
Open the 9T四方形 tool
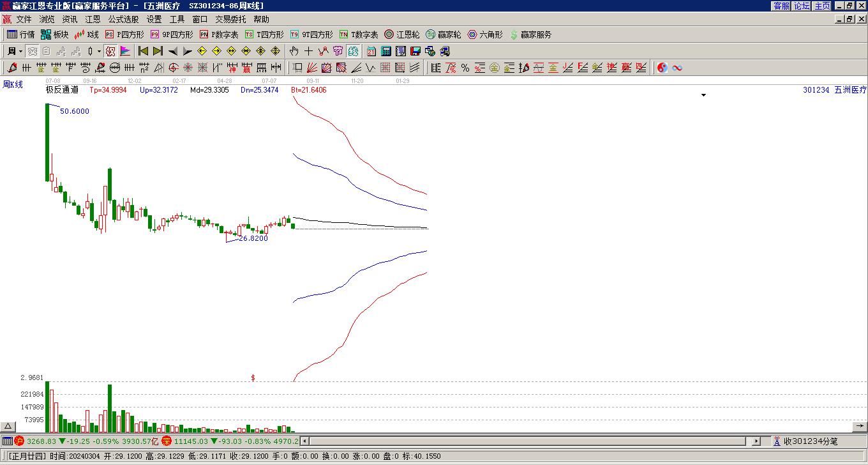click(x=311, y=34)
